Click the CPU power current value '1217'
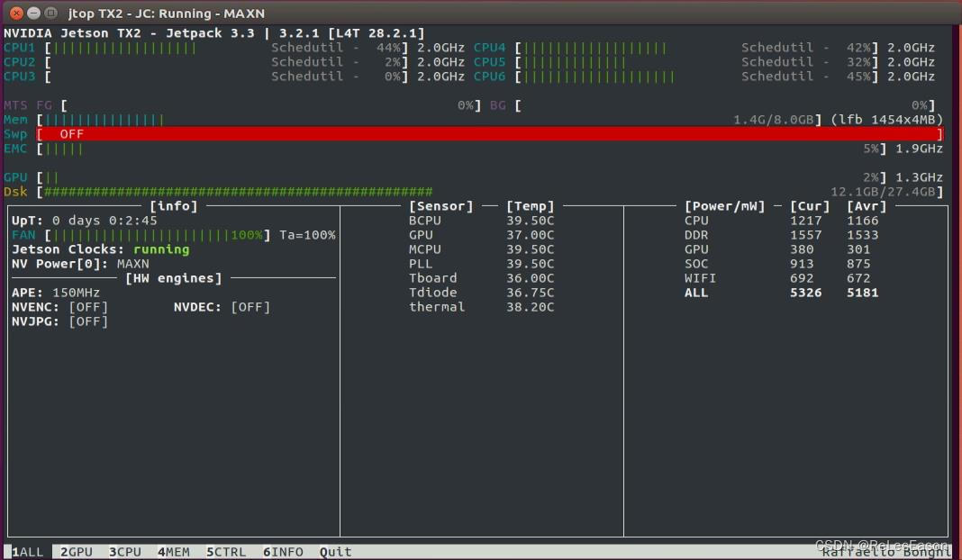The width and height of the screenshot is (962, 560). pos(805,221)
